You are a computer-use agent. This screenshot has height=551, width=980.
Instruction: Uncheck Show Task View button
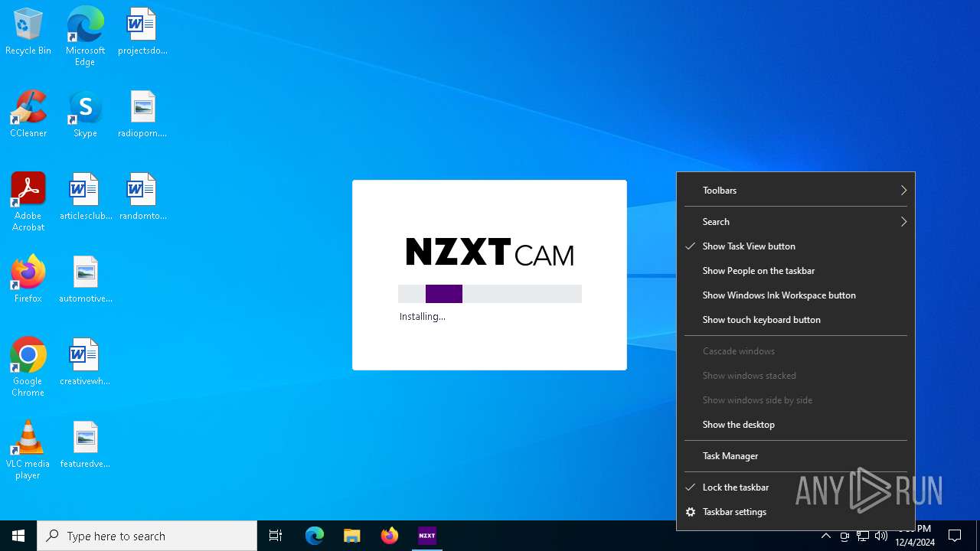coord(795,246)
